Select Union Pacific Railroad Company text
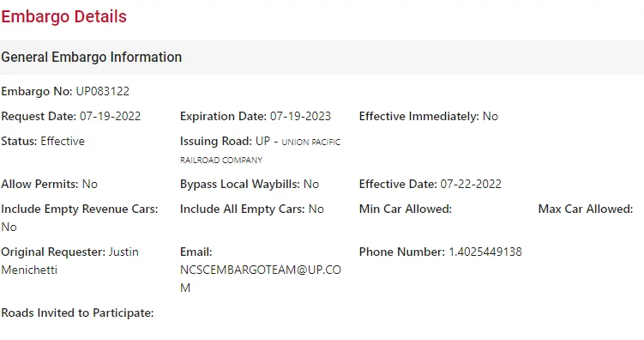 260,151
